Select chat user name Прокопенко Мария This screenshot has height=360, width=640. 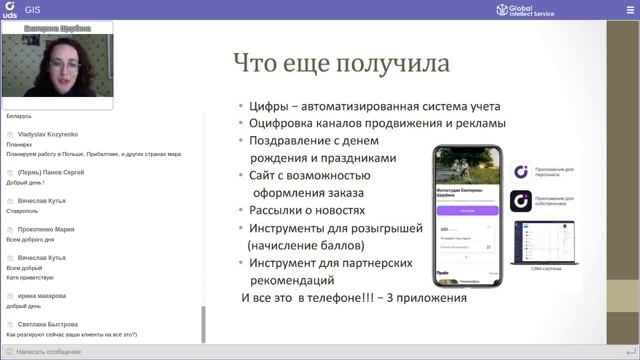pyautogui.click(x=46, y=229)
